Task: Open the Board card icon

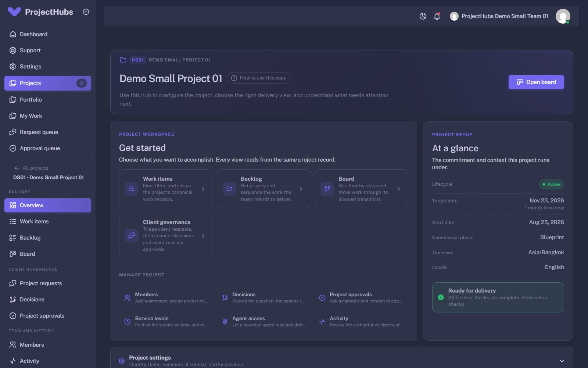Action: pyautogui.click(x=327, y=189)
